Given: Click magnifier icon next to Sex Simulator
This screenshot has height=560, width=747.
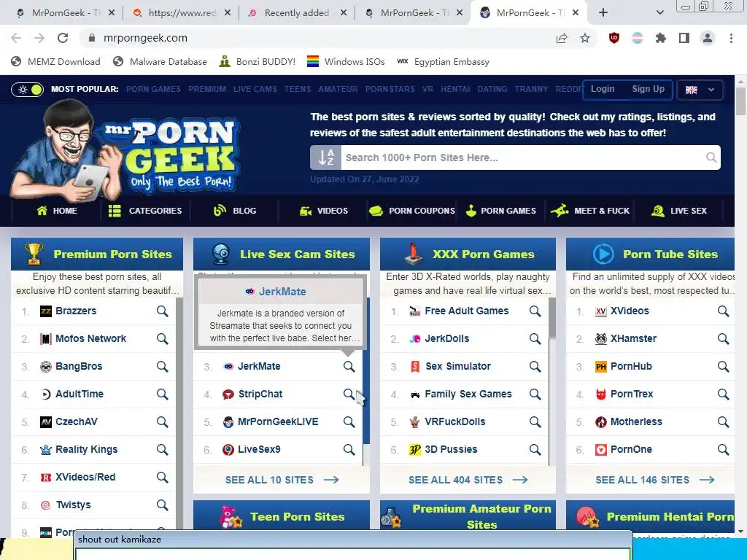Looking at the screenshot, I should [535, 367].
